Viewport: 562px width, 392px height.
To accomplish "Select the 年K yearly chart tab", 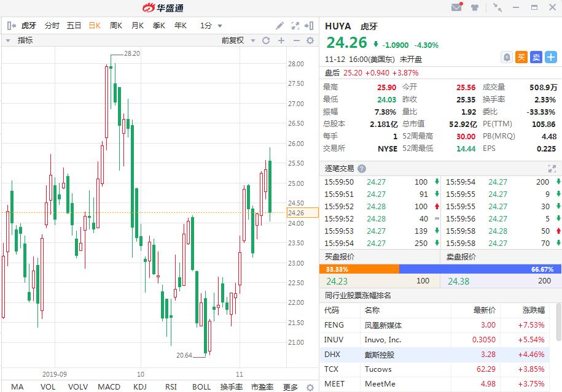I will [181, 26].
